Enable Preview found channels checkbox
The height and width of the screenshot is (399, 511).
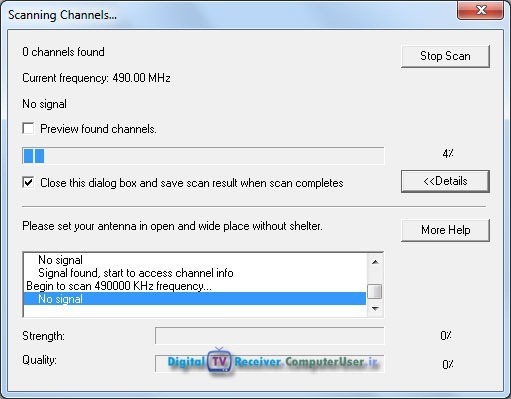pos(28,128)
